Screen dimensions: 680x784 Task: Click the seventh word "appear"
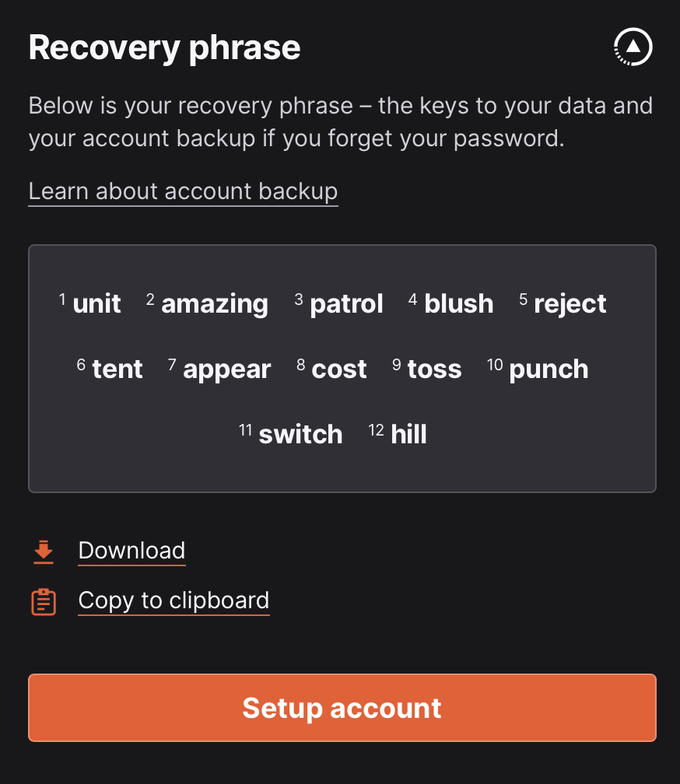click(x=226, y=369)
